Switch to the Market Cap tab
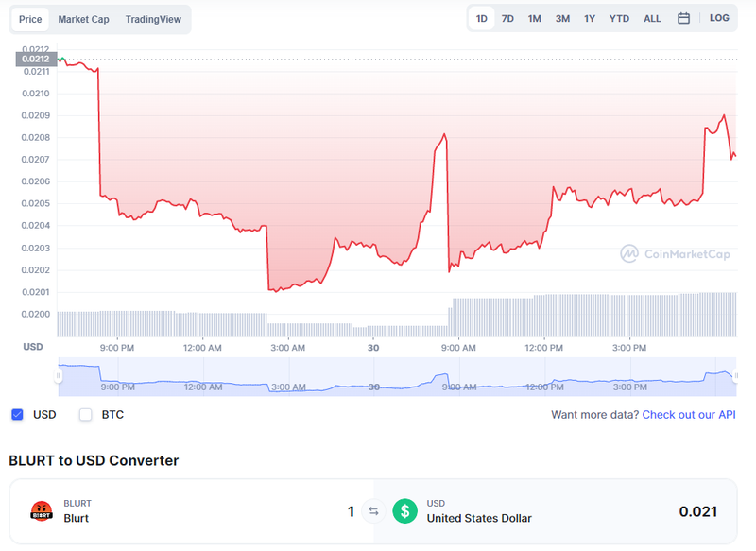Screen dimensions: 756x551 click(x=83, y=19)
